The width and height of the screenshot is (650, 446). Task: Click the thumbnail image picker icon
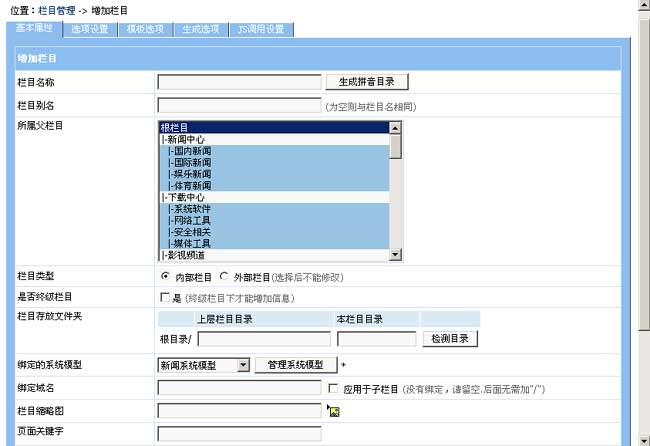click(334, 411)
